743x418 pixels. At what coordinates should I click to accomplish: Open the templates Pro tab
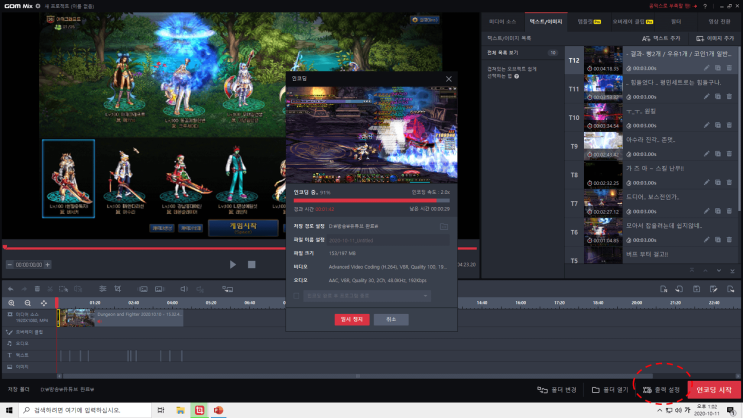pyautogui.click(x=589, y=22)
